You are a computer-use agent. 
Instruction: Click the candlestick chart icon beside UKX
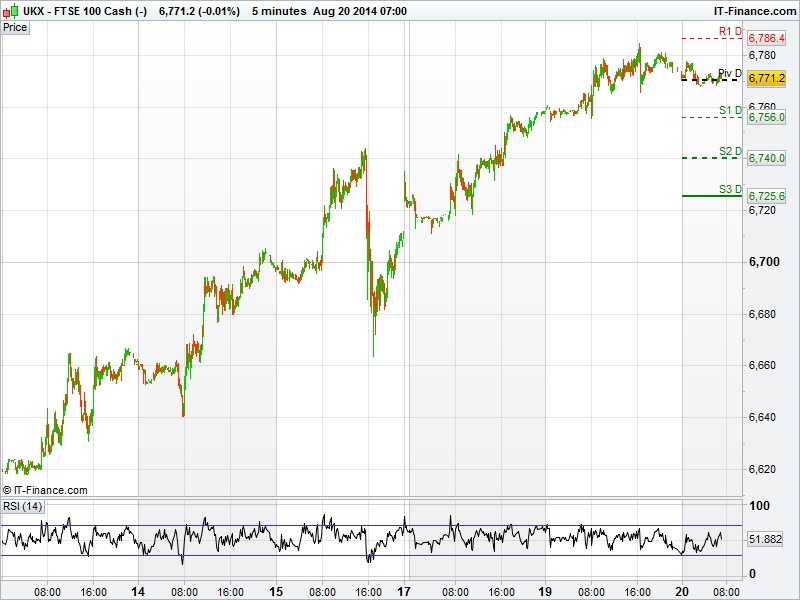coord(10,10)
